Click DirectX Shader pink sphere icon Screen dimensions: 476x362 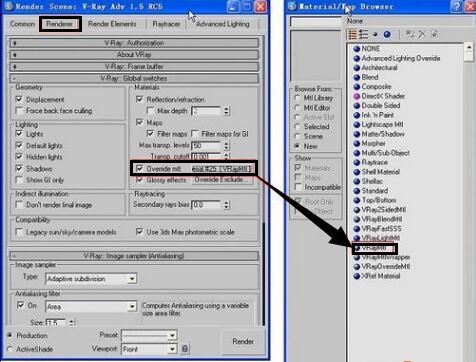tap(357, 96)
